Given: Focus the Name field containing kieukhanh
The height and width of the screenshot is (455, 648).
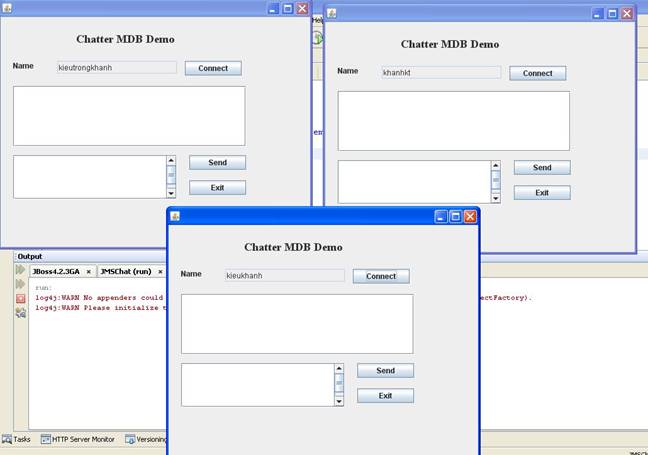Looking at the screenshot, I should (285, 276).
